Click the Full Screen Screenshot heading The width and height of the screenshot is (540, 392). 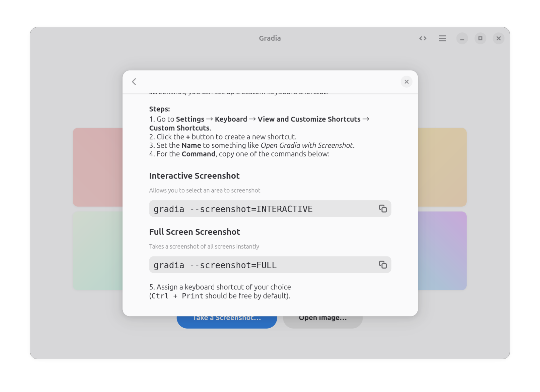click(194, 232)
